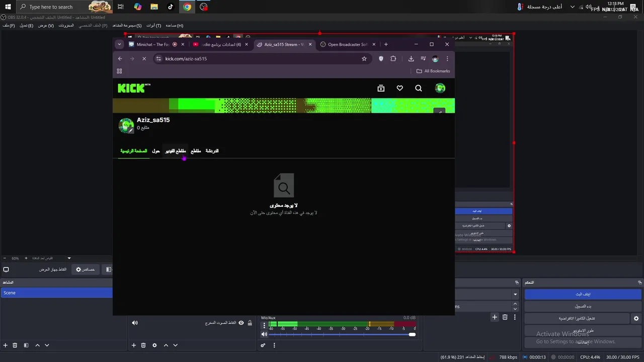The width and height of the screenshot is (644, 362).
Task: Open Chrome downloads icon
Action: 411,59
